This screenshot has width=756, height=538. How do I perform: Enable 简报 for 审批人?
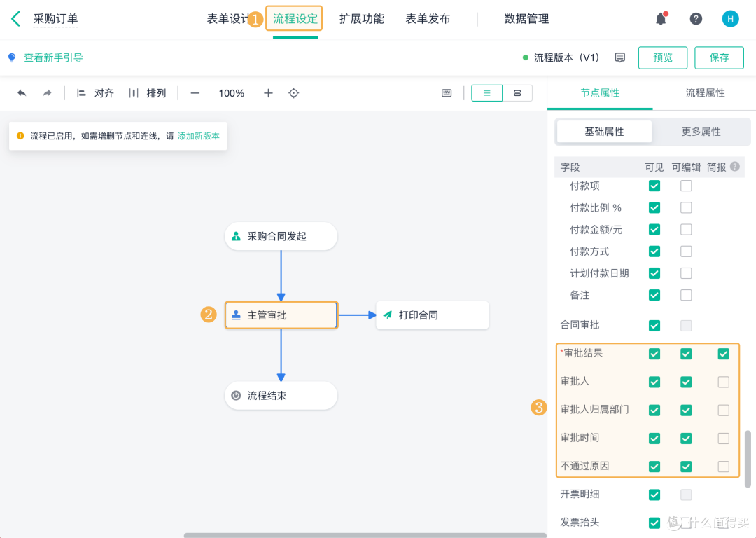point(723,382)
